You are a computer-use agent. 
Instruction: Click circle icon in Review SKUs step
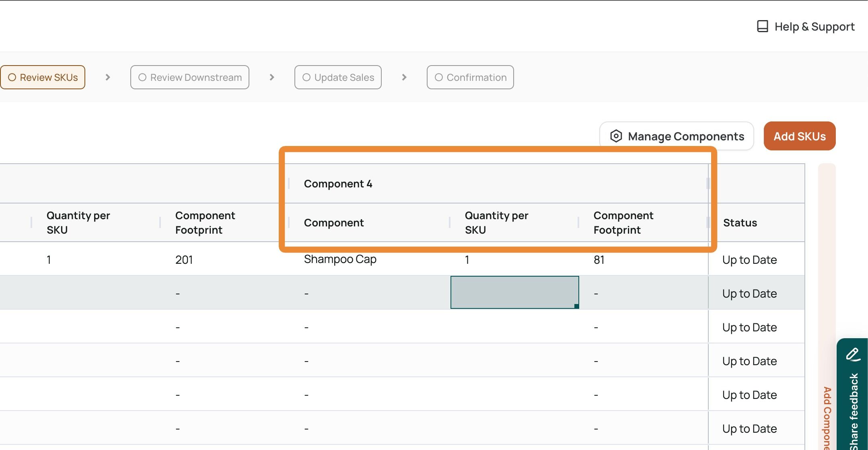12,77
